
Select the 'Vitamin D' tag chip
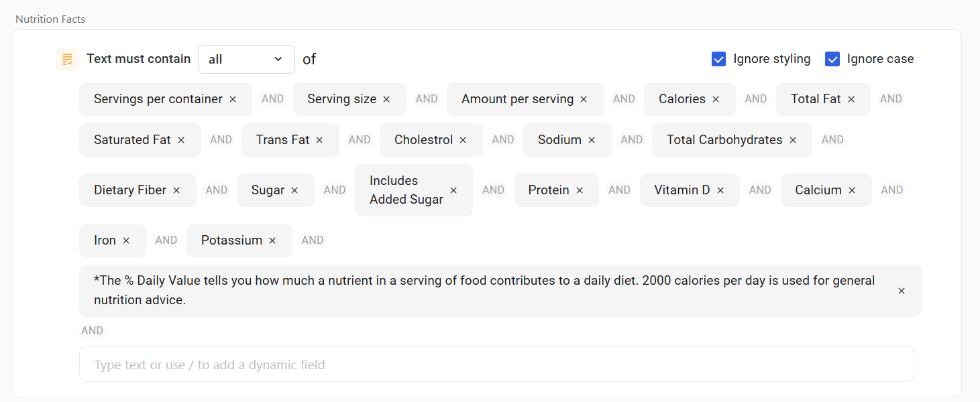coord(682,190)
